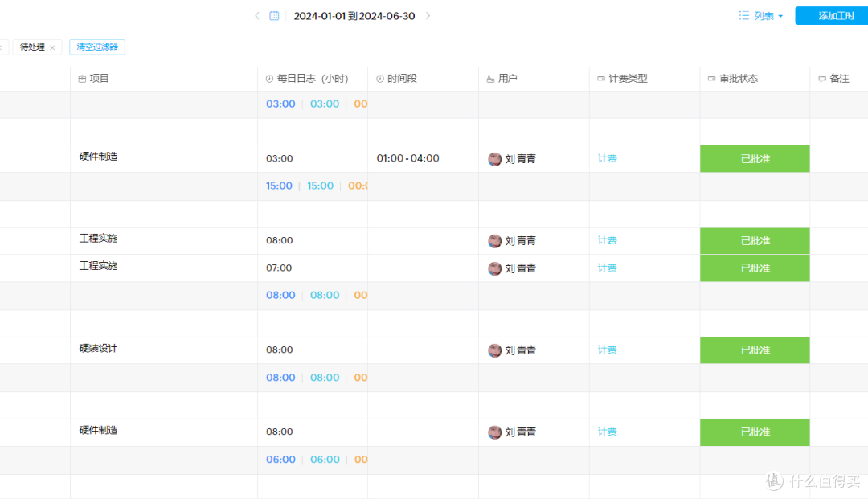Viewport: 868px width, 499px height.
Task: Remove the 待处理 filter tag
Action: pyautogui.click(x=52, y=47)
